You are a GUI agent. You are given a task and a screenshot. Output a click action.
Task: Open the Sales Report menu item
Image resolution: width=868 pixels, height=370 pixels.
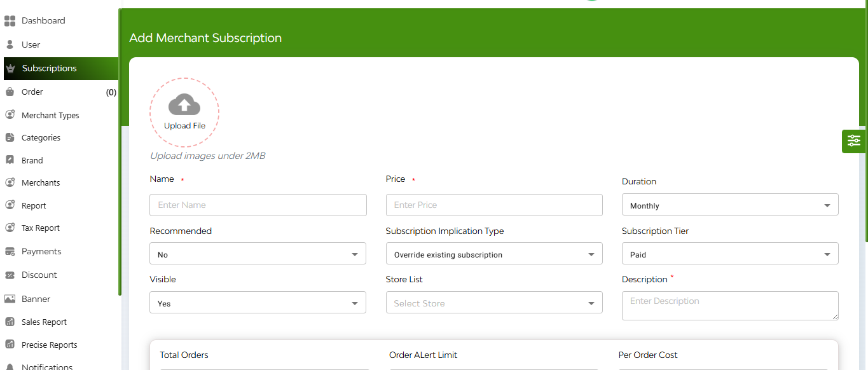[44, 322]
